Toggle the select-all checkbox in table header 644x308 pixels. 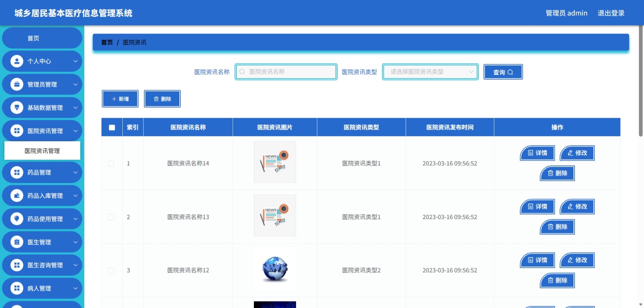coord(112,127)
